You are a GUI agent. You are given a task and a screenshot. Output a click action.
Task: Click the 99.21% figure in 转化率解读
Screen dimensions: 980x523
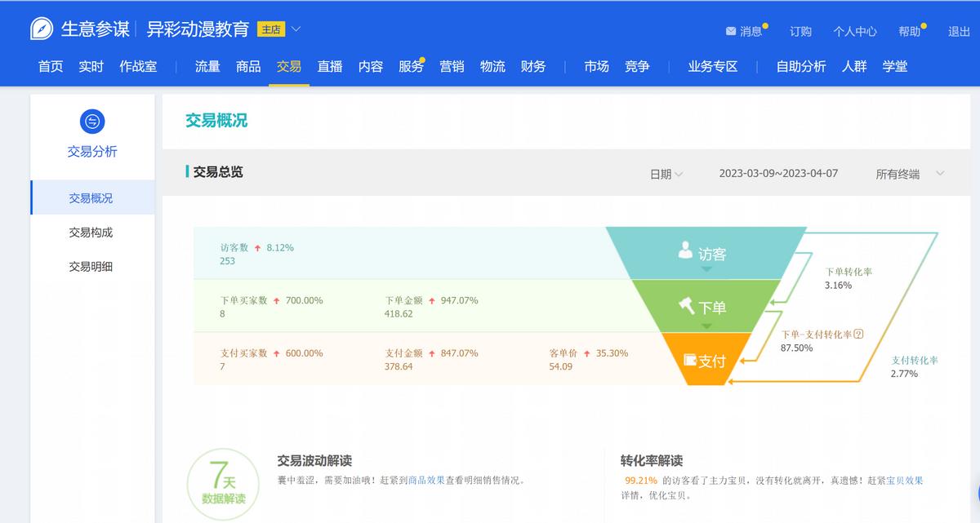pos(641,481)
